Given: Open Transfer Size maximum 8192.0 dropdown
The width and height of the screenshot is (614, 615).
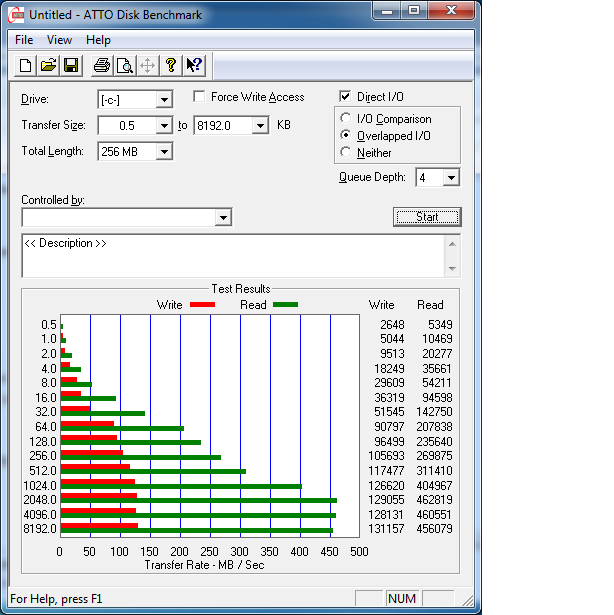Looking at the screenshot, I should point(260,126).
